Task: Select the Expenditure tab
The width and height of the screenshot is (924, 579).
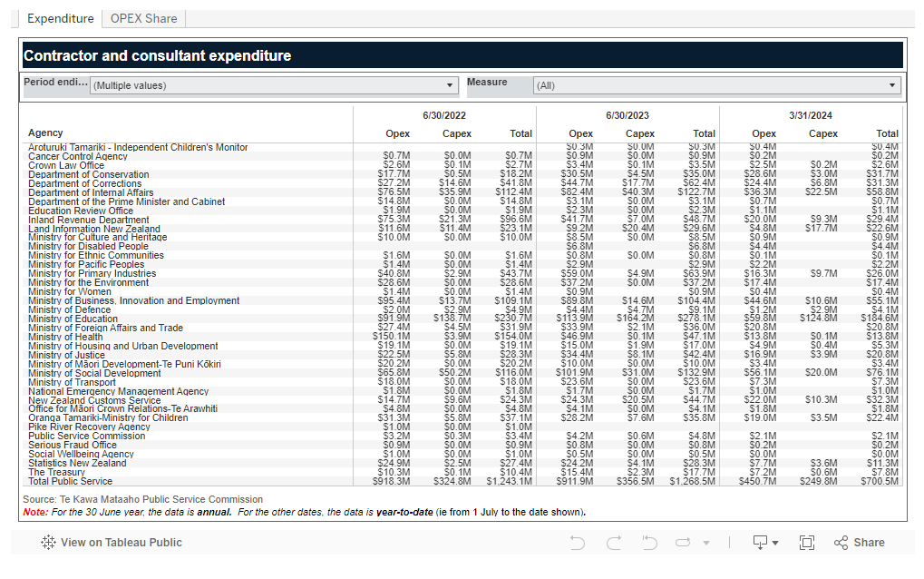Action: (60, 18)
